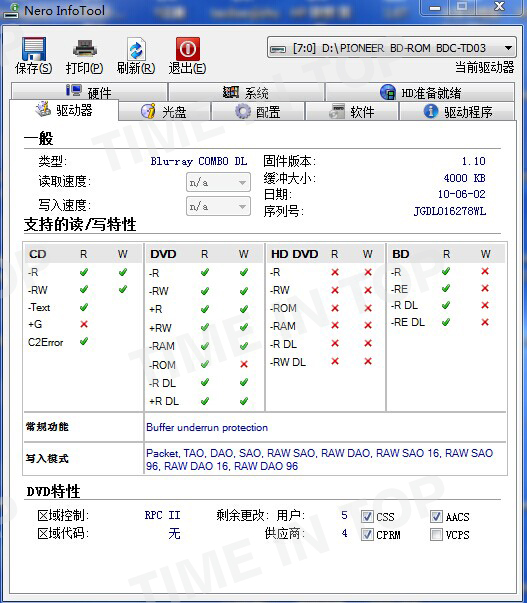Viewport: 527px width, 603px height.
Task: Click the serial number JGDL016278WL
Action: (450, 211)
